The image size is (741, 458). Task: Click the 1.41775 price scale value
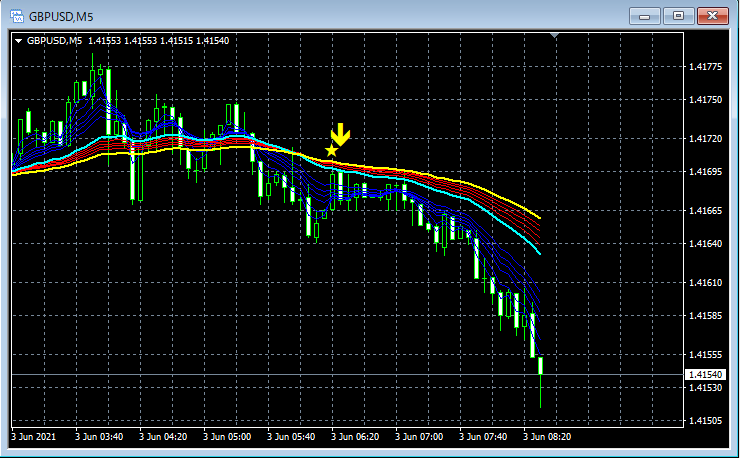705,67
